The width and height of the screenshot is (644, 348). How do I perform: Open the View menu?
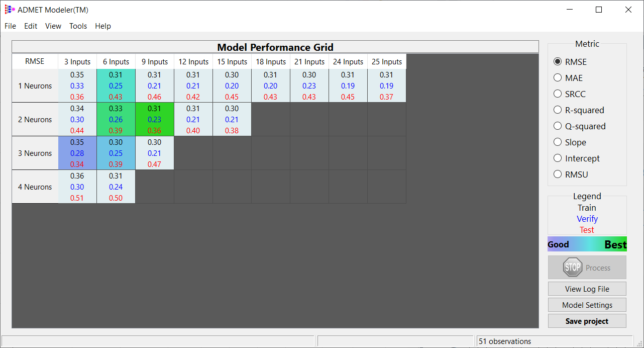(53, 26)
